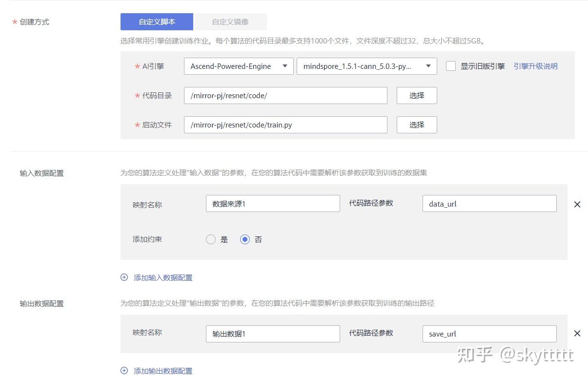
Task: Open the 引擎升级说明 link
Action: tap(535, 66)
